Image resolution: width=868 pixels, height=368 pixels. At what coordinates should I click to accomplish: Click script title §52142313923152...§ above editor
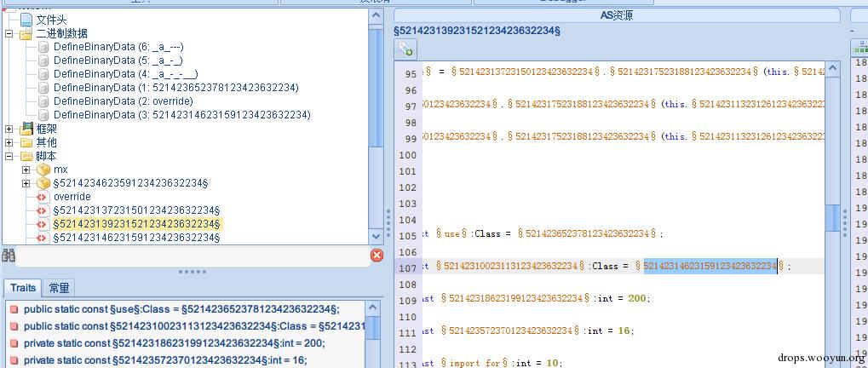pyautogui.click(x=477, y=31)
